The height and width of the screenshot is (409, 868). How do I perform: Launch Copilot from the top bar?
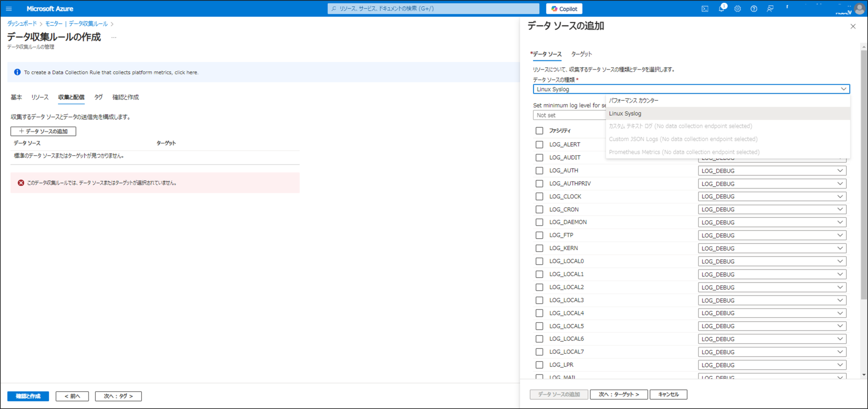pyautogui.click(x=564, y=8)
